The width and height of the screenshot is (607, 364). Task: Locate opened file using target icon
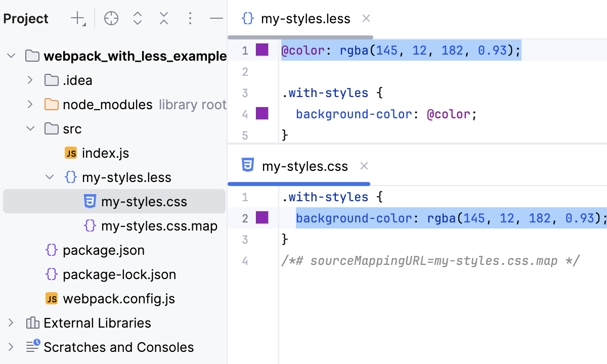(x=111, y=18)
